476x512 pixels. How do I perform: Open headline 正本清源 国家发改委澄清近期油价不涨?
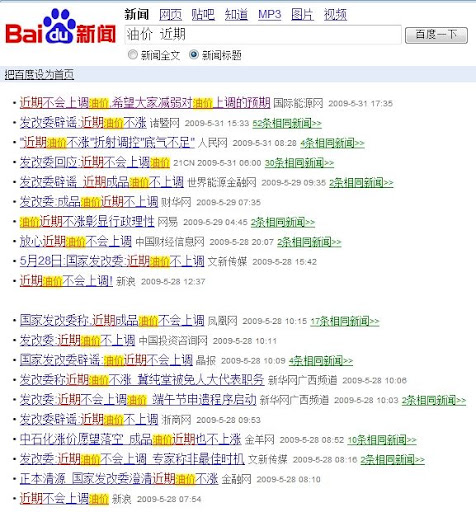tap(119, 479)
